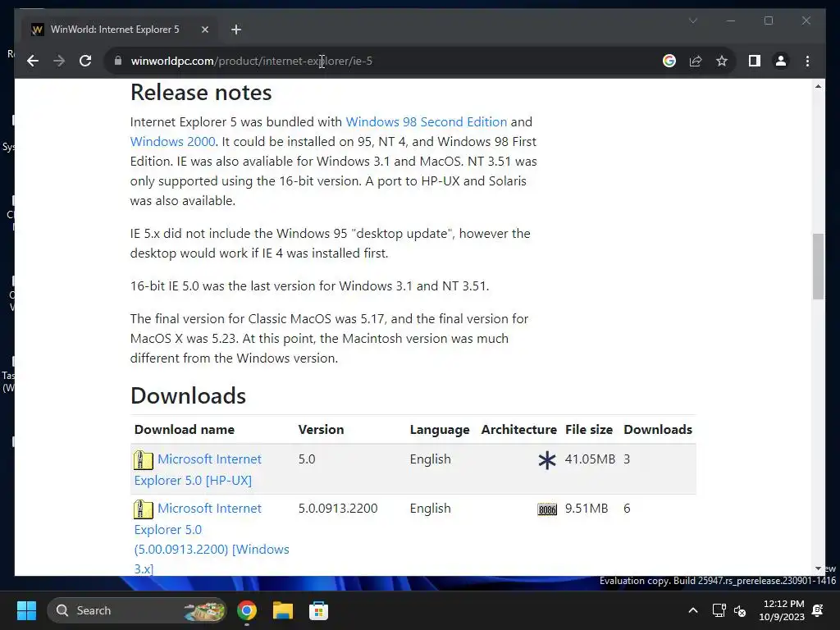This screenshot has height=630, width=840.
Task: Click the Language column header
Action: [440, 430]
